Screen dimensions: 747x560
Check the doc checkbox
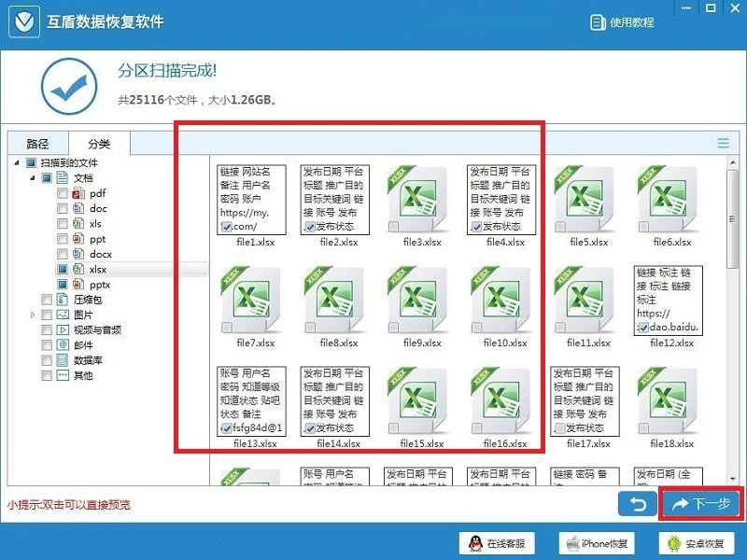coord(63,208)
